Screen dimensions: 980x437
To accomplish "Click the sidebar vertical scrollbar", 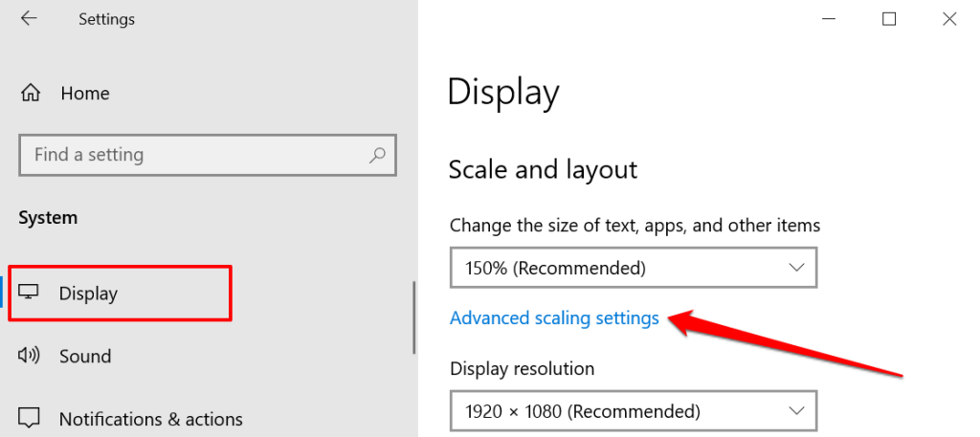I will tap(413, 317).
